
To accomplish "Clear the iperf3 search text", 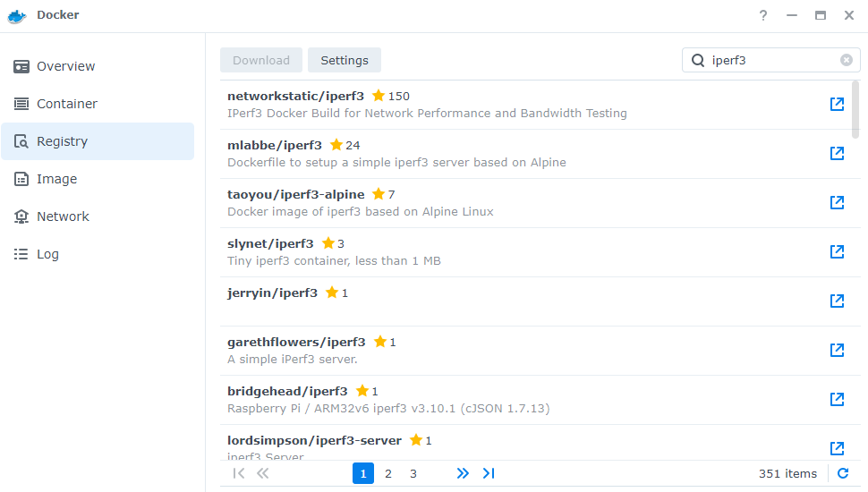I will 846,60.
